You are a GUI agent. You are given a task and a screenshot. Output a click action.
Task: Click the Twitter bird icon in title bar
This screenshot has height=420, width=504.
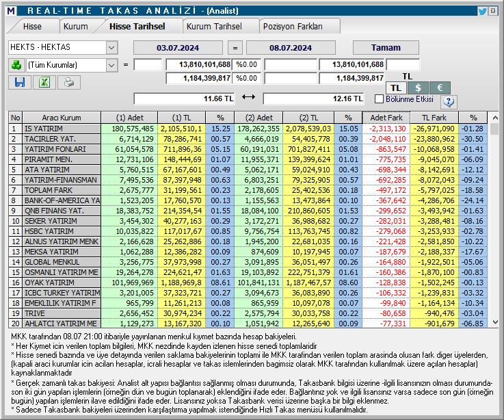click(482, 11)
